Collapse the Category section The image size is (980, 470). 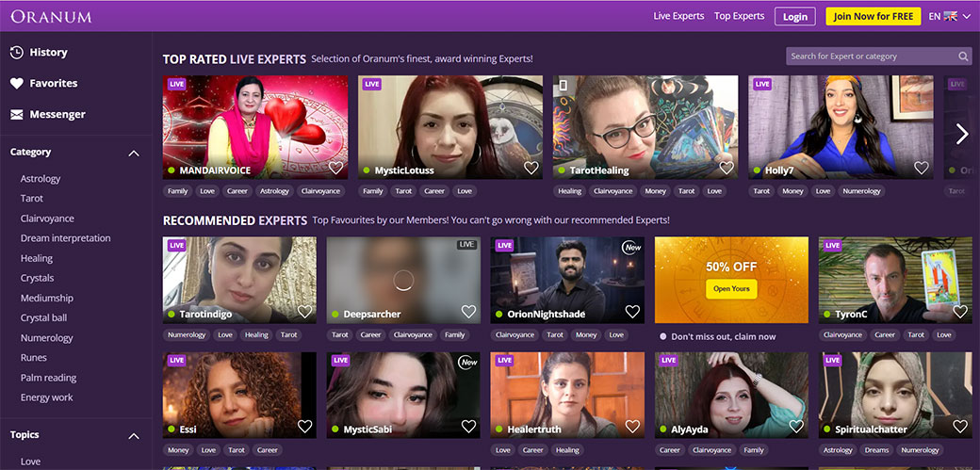[133, 153]
